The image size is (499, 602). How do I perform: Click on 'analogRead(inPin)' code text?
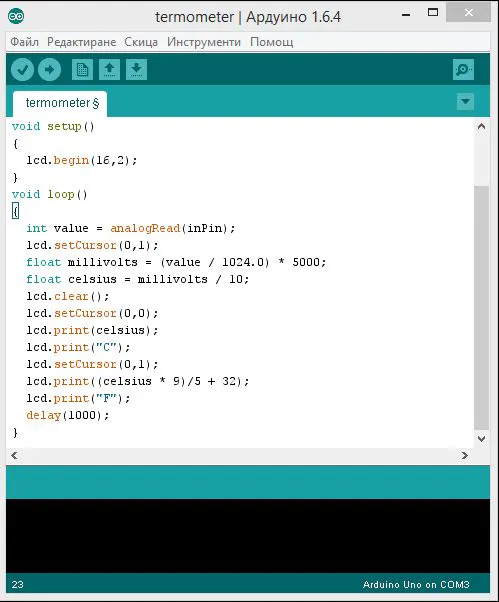pos(169,228)
